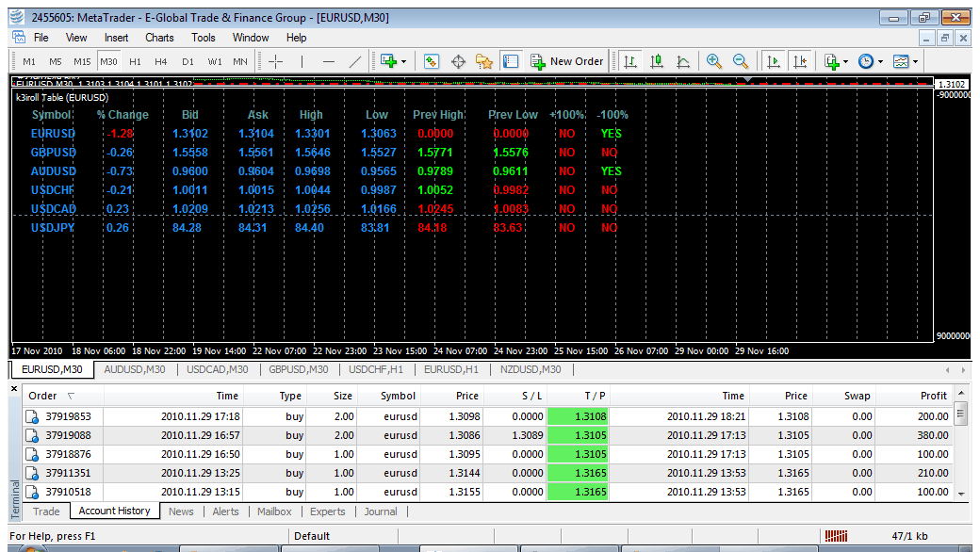The width and height of the screenshot is (980, 552).
Task: Select the D1 timeframe
Action: pyautogui.click(x=188, y=62)
